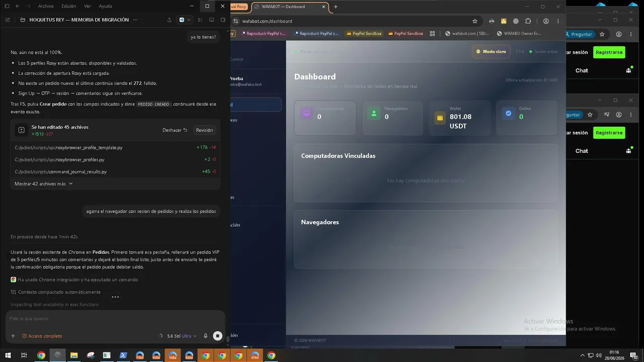Image resolution: width=644 pixels, height=362 pixels.
Task: Bookmark page with the star in WAFABOT window
Action: click(x=474, y=21)
